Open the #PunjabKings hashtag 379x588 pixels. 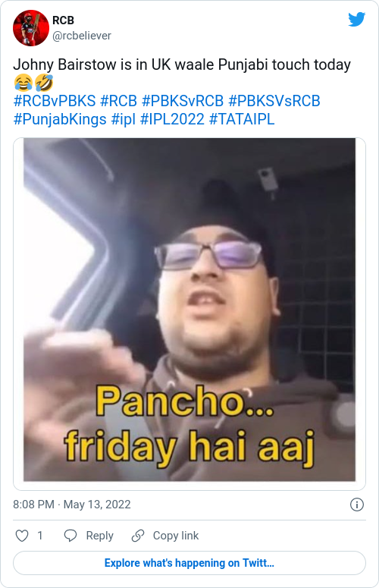point(60,119)
